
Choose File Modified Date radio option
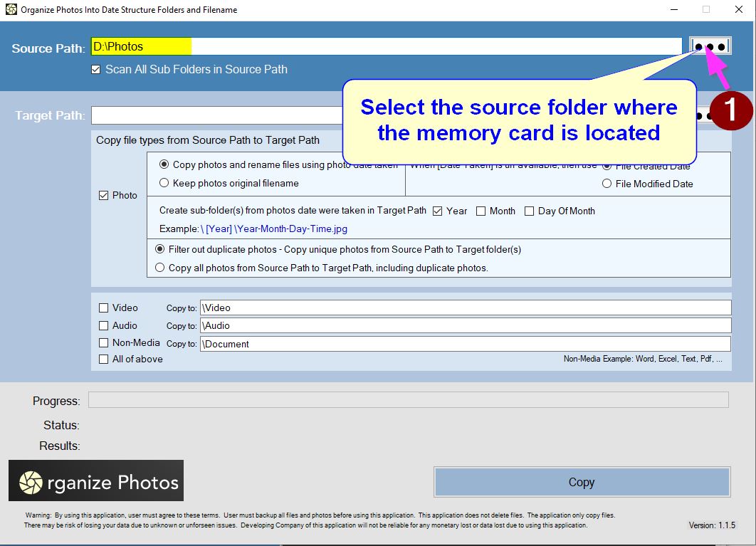tap(607, 184)
